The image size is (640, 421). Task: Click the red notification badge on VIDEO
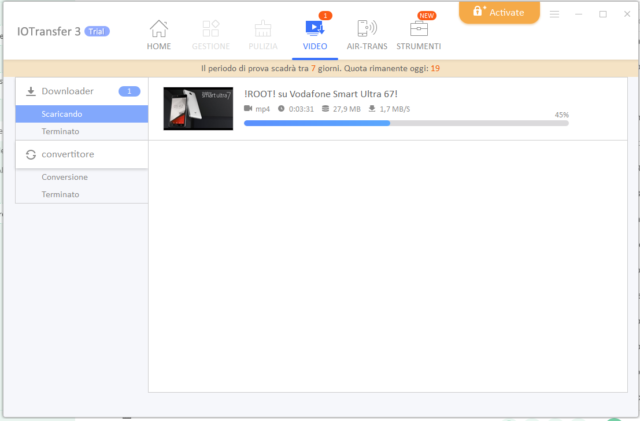pyautogui.click(x=325, y=16)
